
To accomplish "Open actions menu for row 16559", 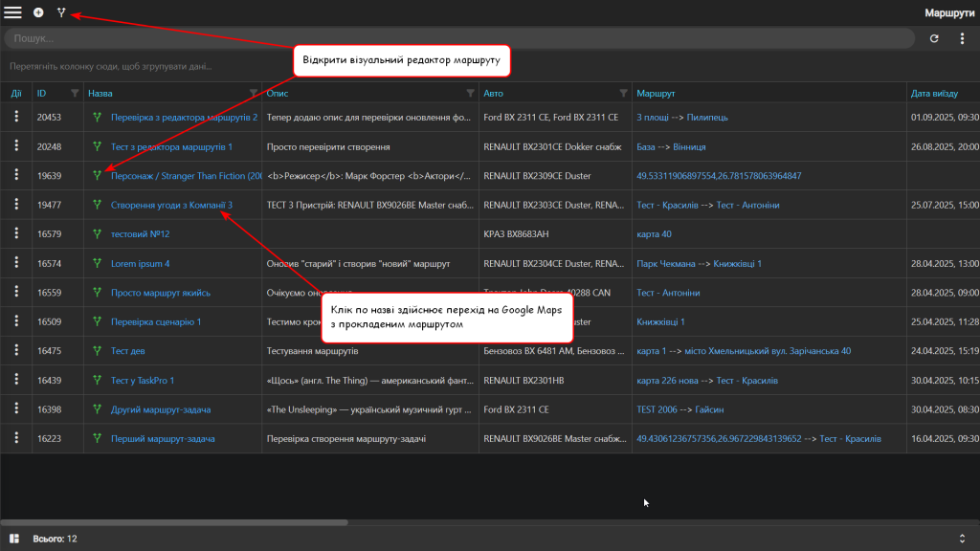I will (x=16, y=293).
